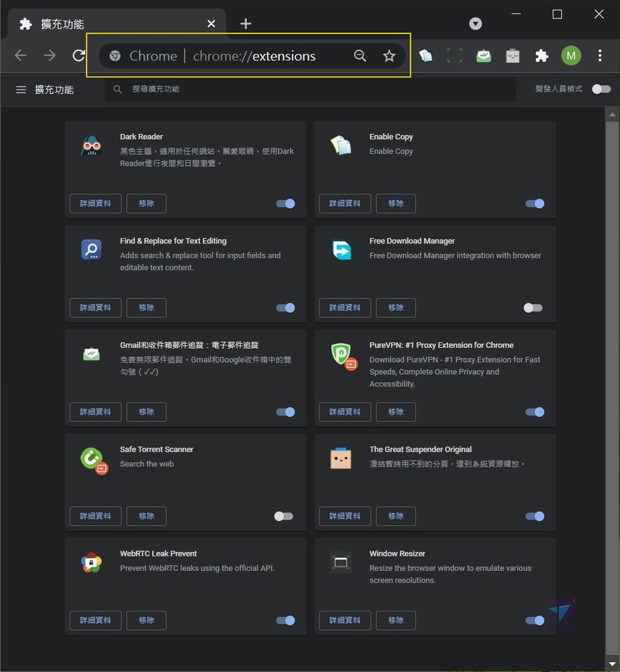620x672 pixels.
Task: Click the Dark Reader extension icon
Action: tap(91, 145)
